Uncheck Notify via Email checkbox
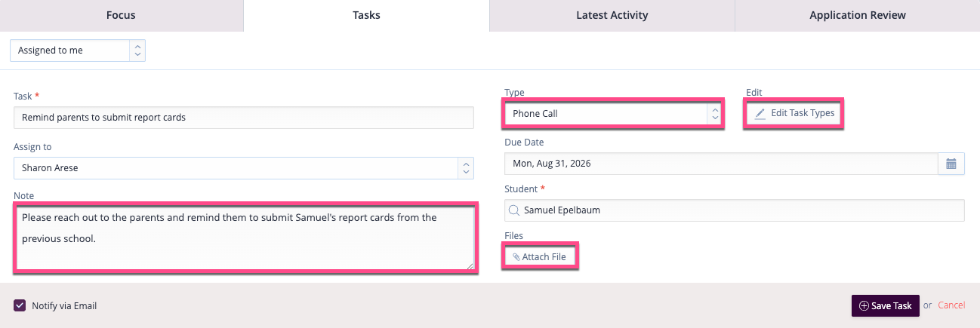 click(x=20, y=305)
